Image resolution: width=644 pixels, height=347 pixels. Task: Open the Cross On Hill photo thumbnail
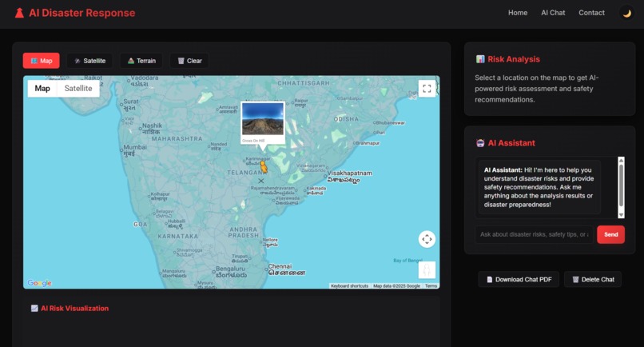(263, 119)
